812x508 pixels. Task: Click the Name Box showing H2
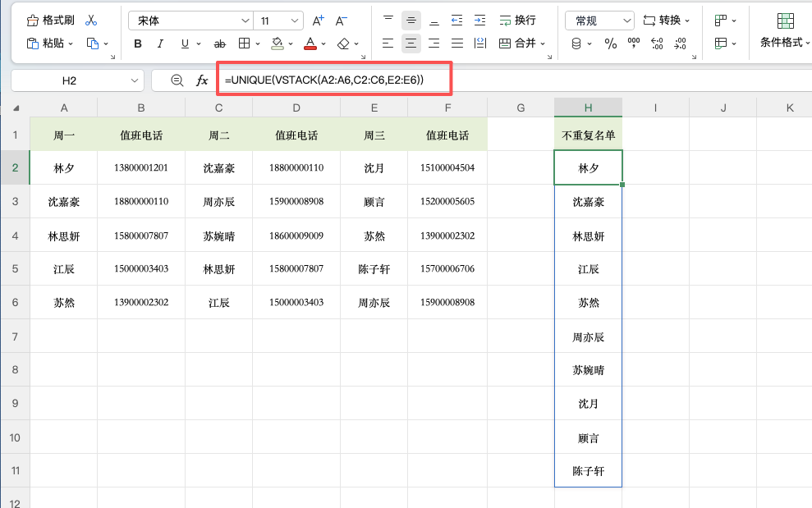point(78,80)
